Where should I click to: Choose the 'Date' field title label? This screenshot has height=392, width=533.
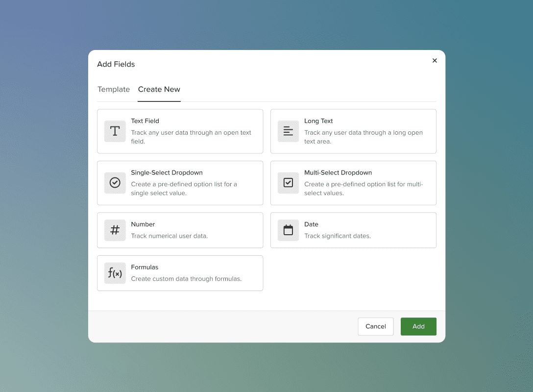pyautogui.click(x=311, y=224)
